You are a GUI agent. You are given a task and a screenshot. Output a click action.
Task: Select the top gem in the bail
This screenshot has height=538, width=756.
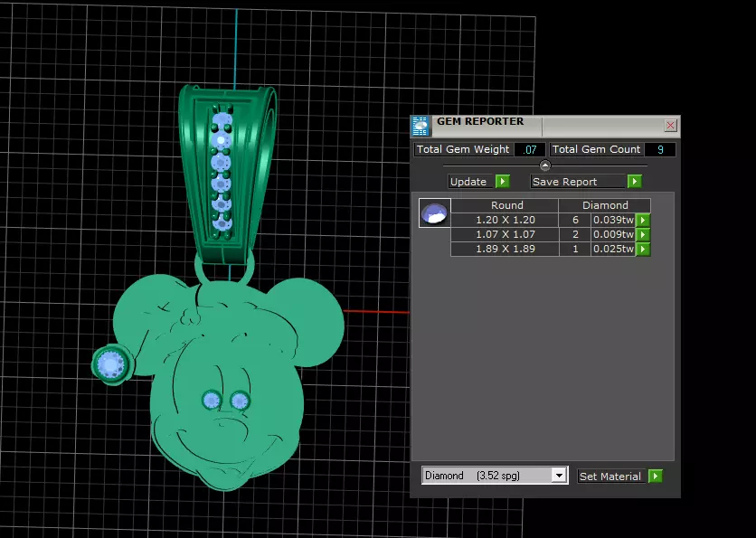[x=222, y=120]
